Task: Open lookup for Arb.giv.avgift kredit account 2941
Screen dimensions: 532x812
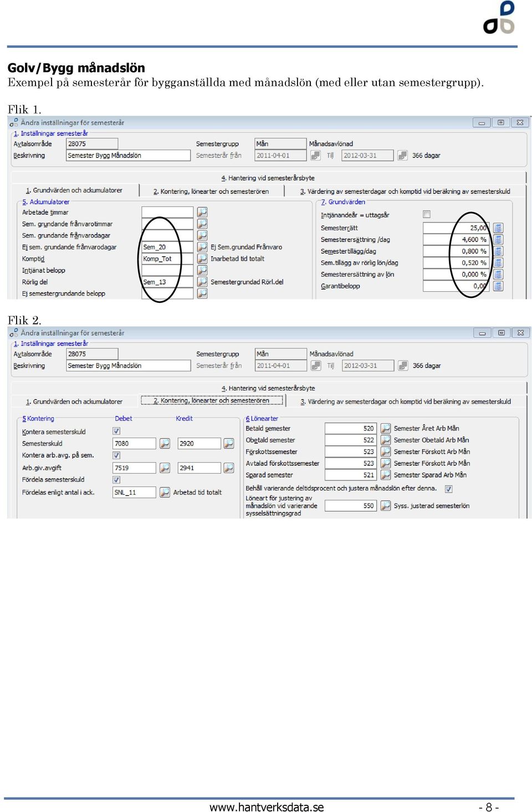Action: click(x=228, y=468)
